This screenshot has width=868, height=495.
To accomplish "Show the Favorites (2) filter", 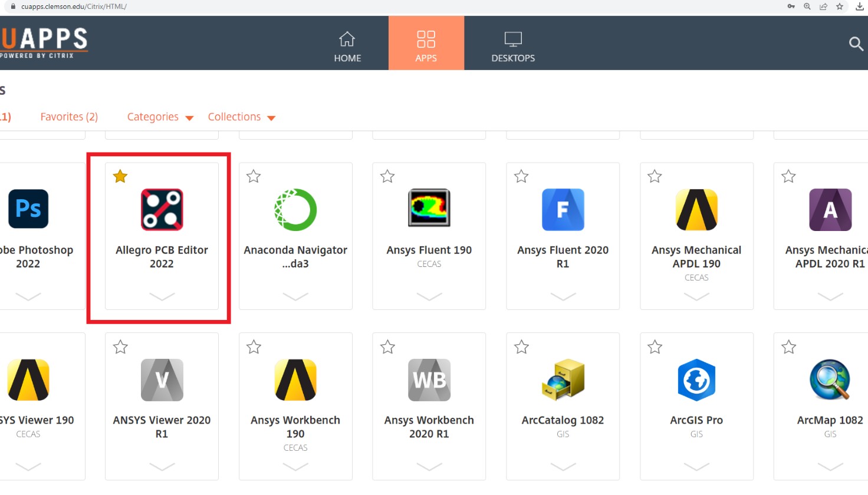I will pyautogui.click(x=69, y=117).
